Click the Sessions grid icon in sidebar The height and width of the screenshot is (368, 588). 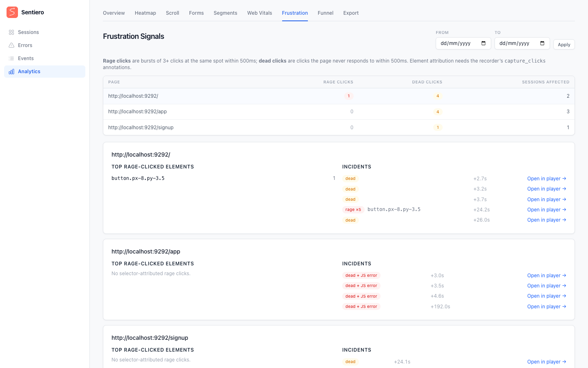(x=11, y=32)
